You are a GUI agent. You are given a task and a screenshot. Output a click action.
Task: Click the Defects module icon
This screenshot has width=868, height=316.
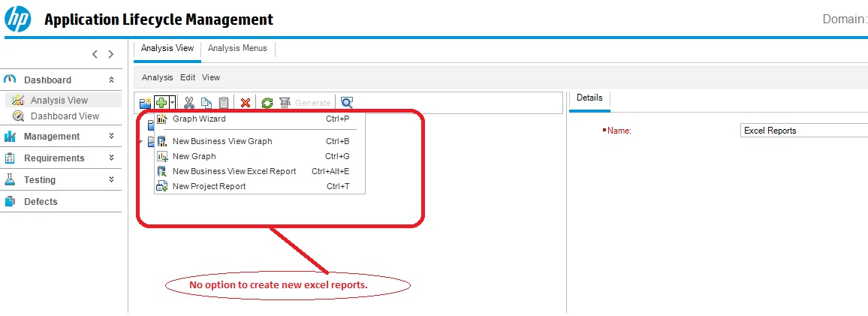coord(10,201)
